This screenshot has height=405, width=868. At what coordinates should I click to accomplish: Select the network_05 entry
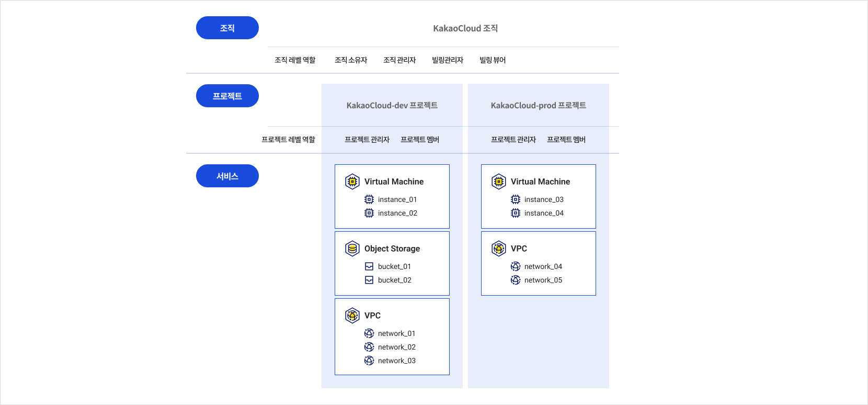tap(543, 280)
